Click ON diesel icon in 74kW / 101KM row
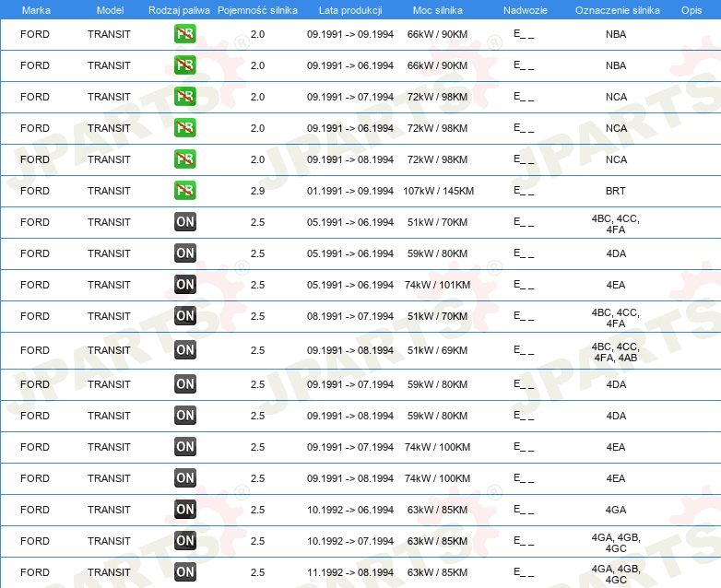Image resolution: width=721 pixels, height=588 pixels. click(184, 284)
